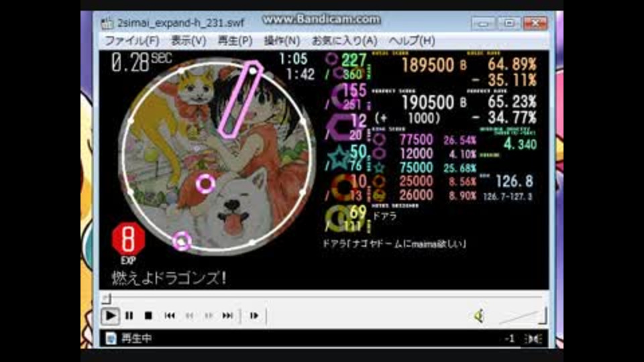Open the 表示(V) menu
The image size is (644, 362).
click(x=188, y=41)
